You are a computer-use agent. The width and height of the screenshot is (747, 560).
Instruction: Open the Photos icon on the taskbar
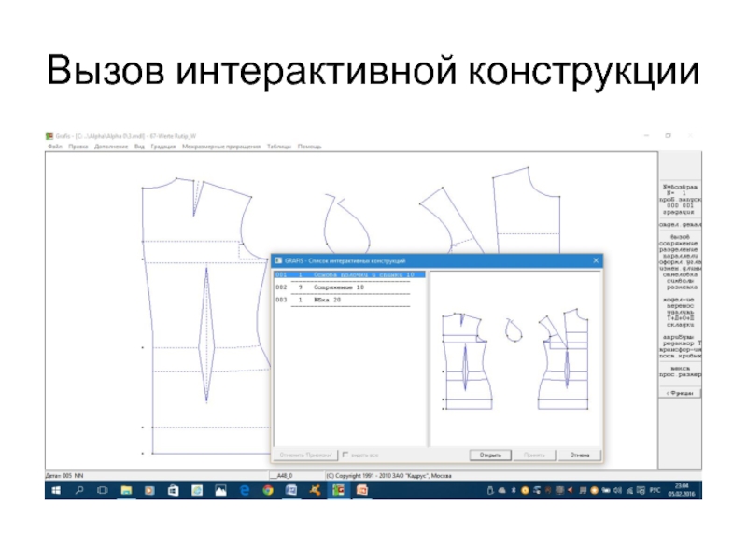[x=220, y=491]
